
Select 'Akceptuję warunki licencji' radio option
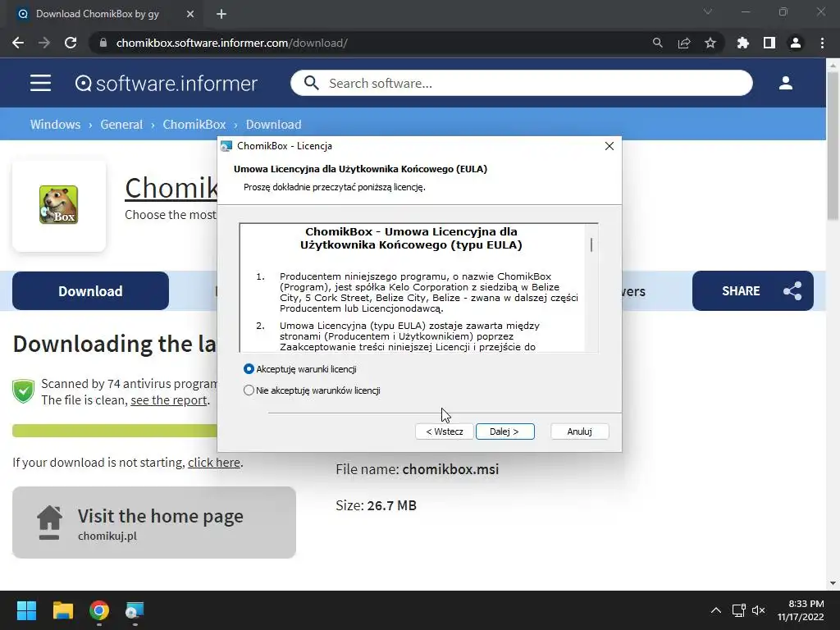249,369
